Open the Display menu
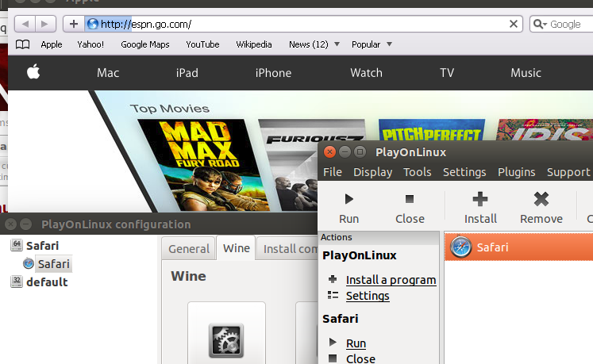This screenshot has height=364, width=593. tap(372, 172)
